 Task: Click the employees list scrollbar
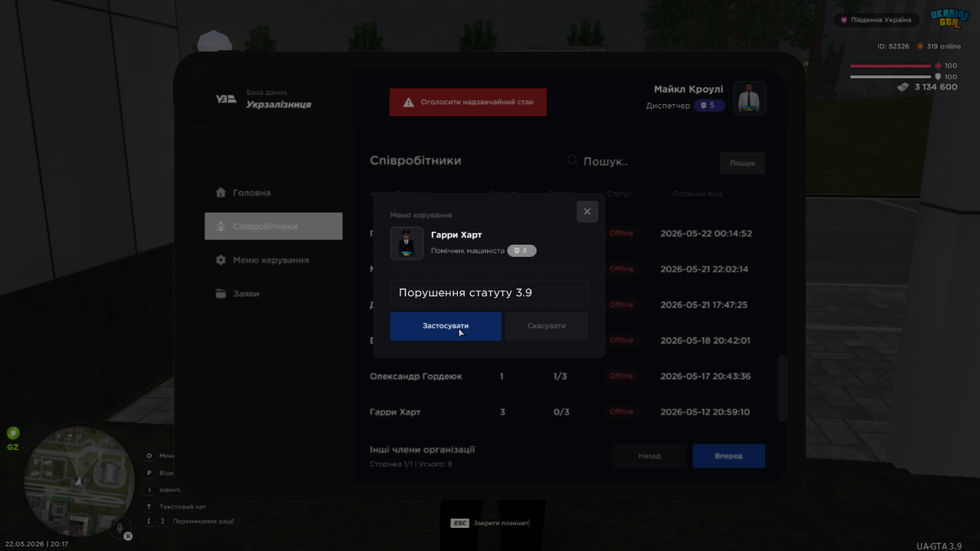[782, 388]
